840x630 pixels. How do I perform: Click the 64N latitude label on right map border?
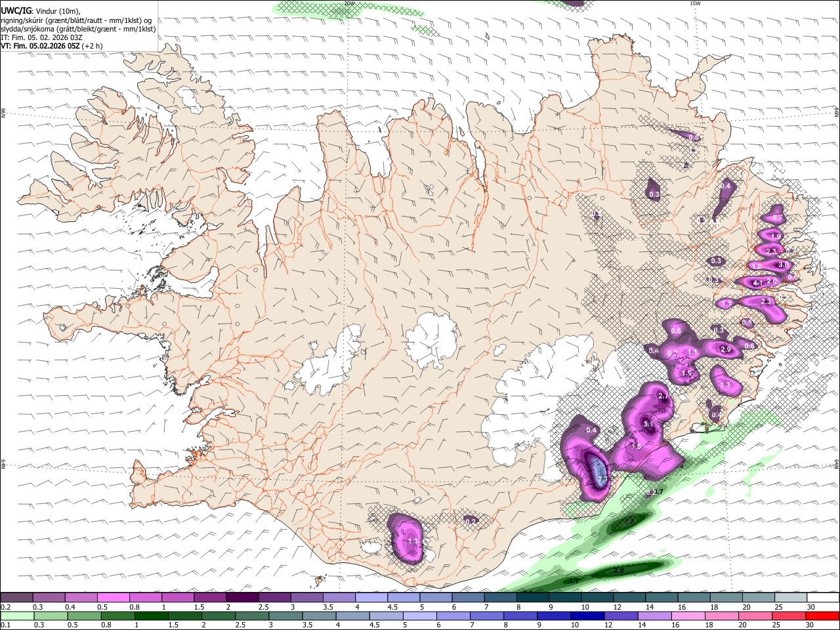(837, 463)
